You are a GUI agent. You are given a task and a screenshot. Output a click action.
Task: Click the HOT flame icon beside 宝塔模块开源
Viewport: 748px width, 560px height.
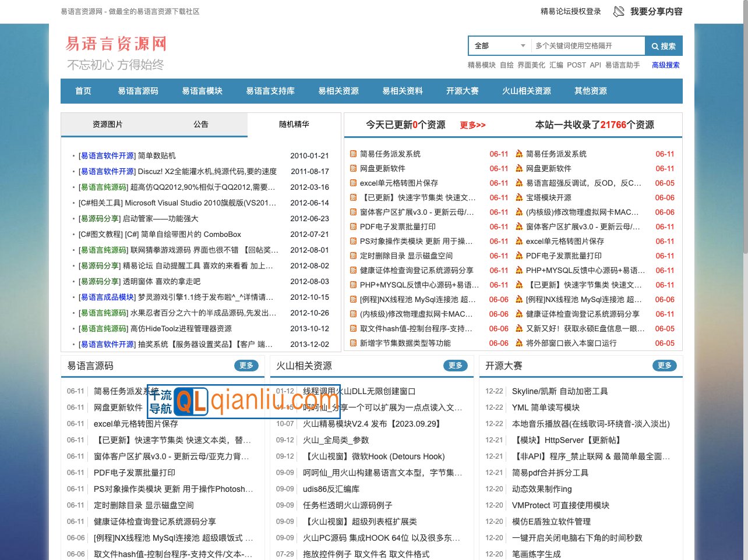[519, 197]
